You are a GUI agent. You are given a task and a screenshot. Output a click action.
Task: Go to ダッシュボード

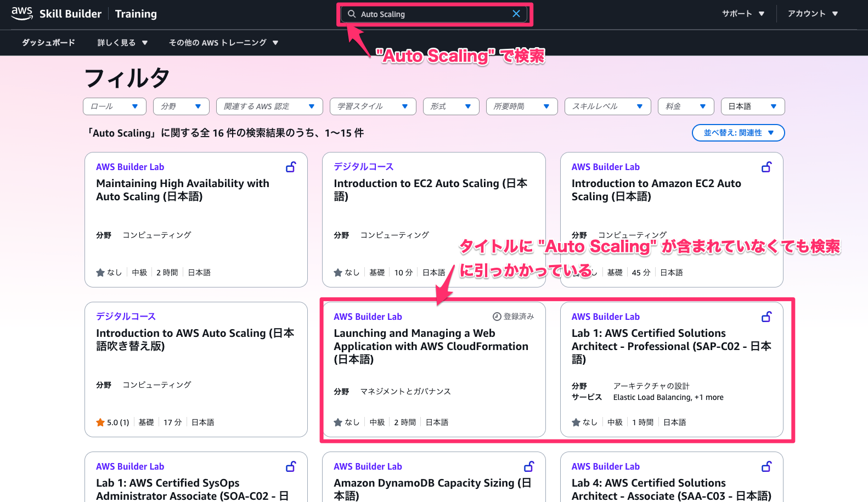click(x=48, y=42)
